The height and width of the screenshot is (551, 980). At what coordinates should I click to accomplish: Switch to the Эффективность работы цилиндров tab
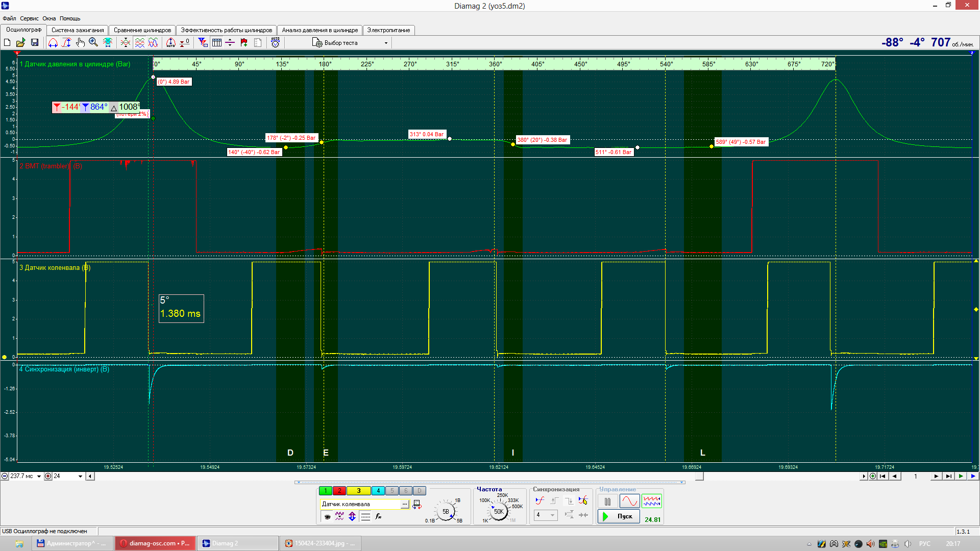tap(227, 30)
